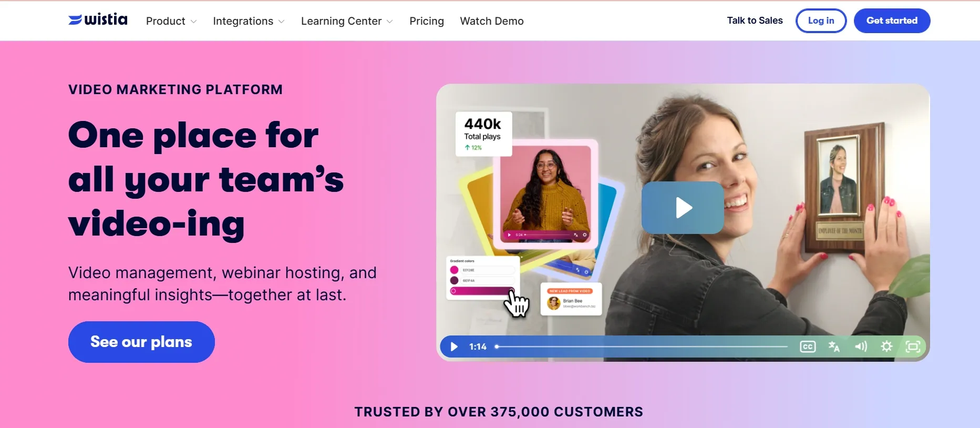Seek along the video progress bar
980x428 pixels.
641,347
